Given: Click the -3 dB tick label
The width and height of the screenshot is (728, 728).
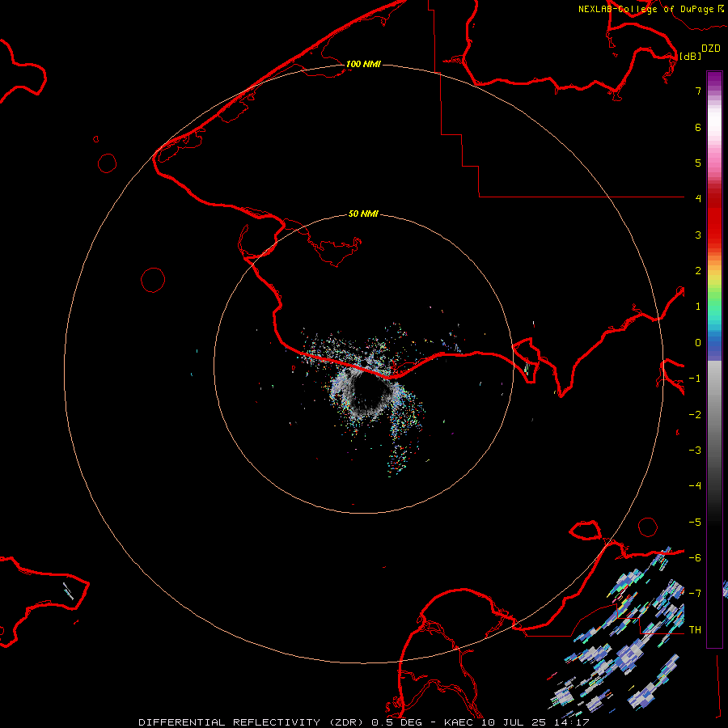Looking at the screenshot, I should (x=695, y=451).
